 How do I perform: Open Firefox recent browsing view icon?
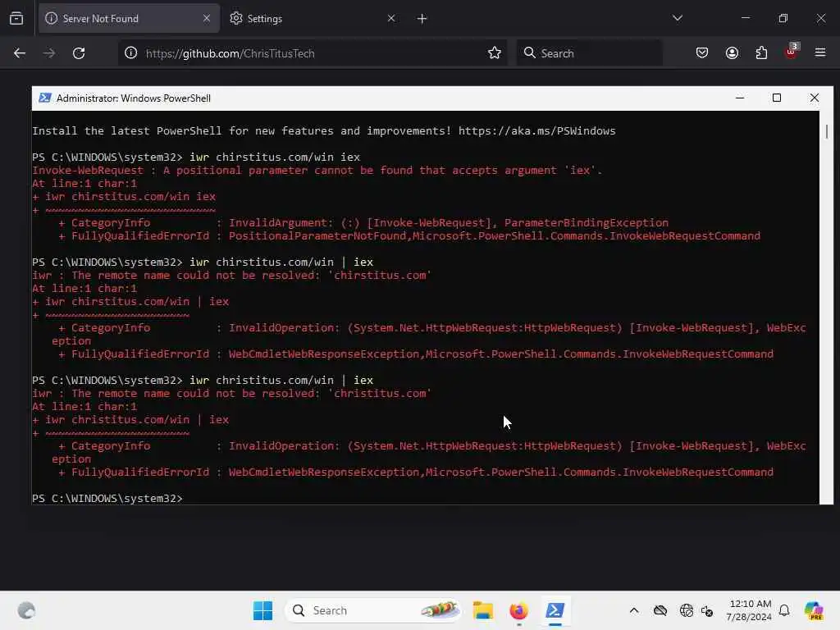(x=16, y=19)
